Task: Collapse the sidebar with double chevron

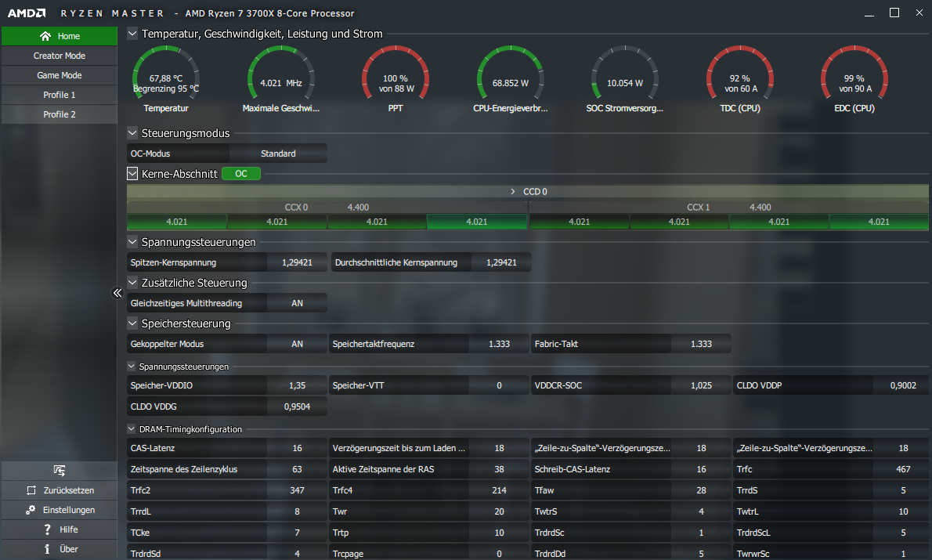Action: [117, 292]
